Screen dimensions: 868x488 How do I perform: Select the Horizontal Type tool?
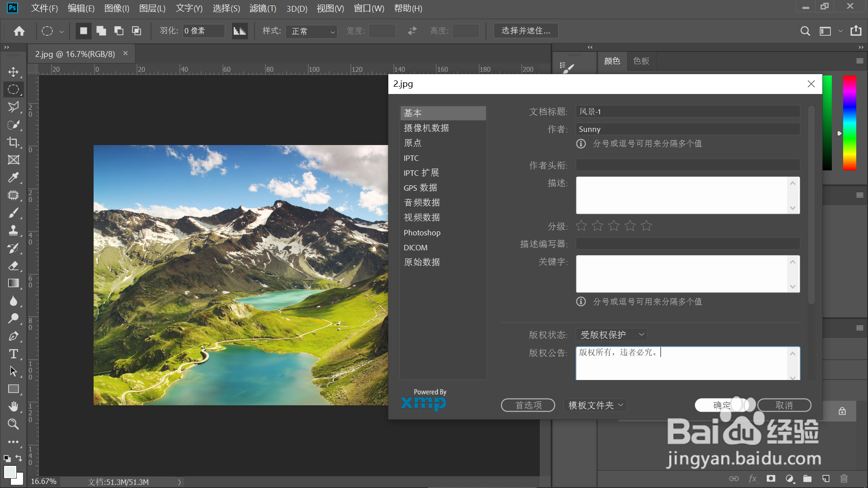tap(13, 354)
